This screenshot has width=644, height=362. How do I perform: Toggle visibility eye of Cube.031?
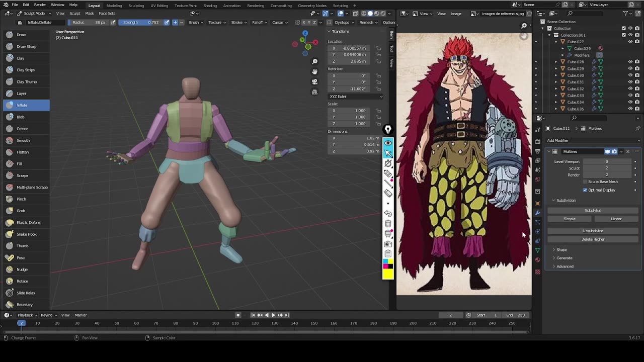pos(630,82)
